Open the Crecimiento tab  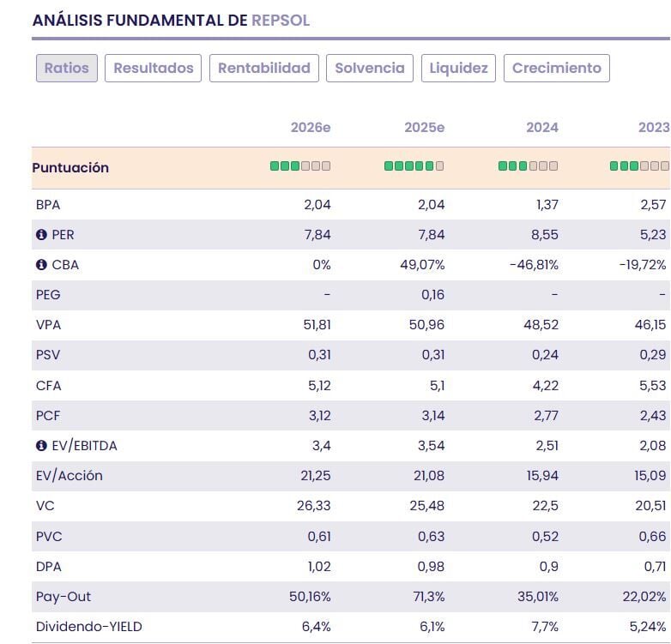click(x=557, y=69)
